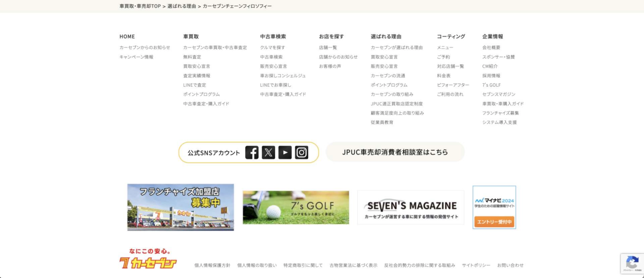Open the 7's GOLF banner
Viewport: 644px width, 278px height.
tap(296, 207)
